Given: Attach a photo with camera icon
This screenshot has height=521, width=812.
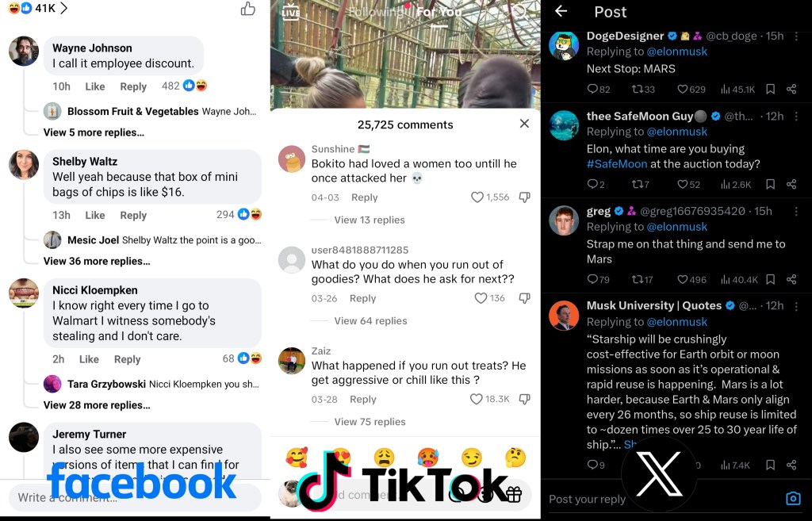Looking at the screenshot, I should click(x=793, y=498).
